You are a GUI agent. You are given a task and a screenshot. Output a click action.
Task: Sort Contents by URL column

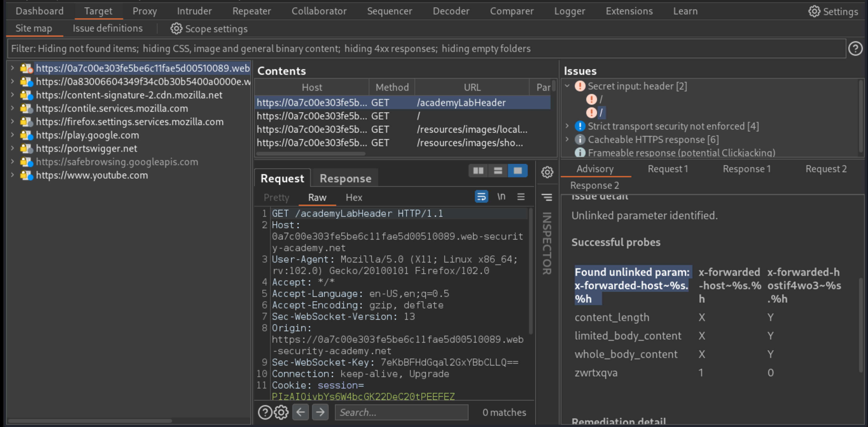point(472,87)
